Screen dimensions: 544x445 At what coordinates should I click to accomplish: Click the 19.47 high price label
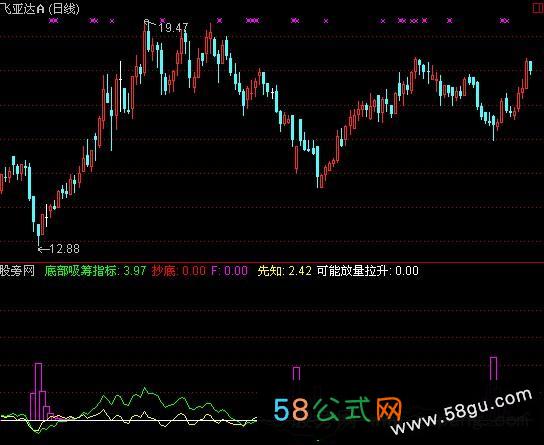[173, 28]
